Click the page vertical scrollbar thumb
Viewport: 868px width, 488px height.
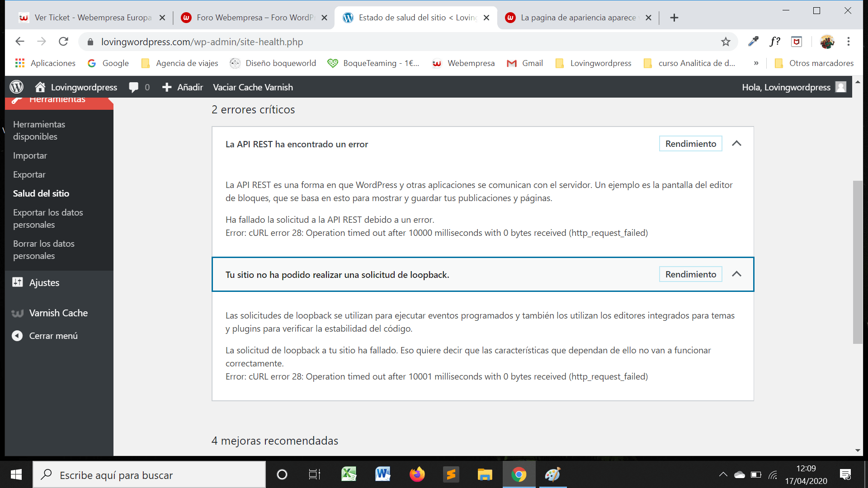[x=858, y=262]
